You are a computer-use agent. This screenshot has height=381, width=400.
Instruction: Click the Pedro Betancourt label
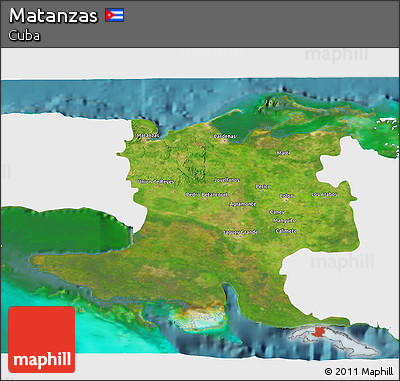207,195
